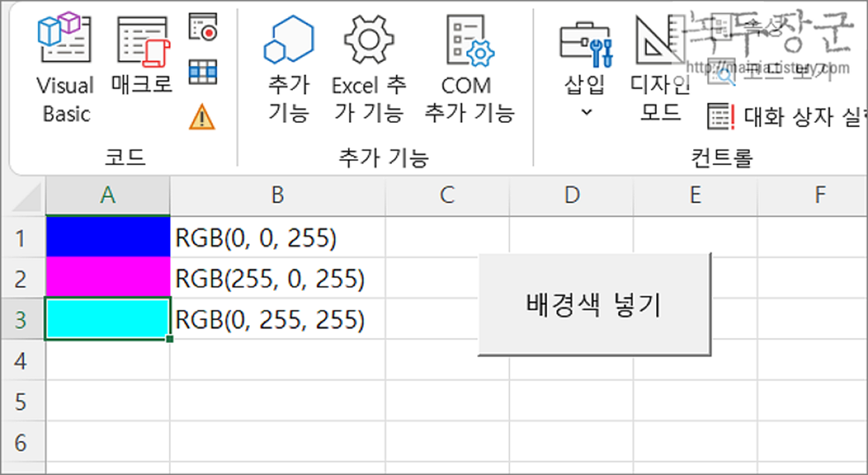Select cell with RGB(0, 0, 255)
The image size is (868, 475).
(x=278, y=237)
